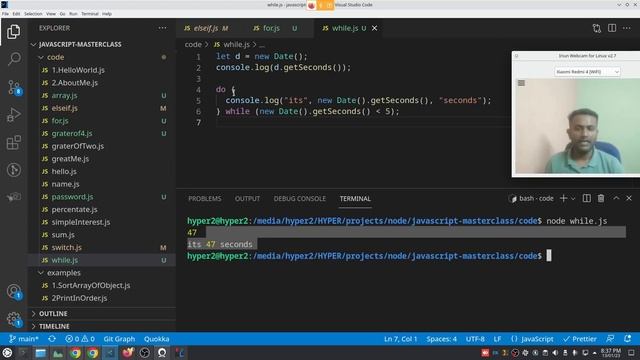This screenshot has height=360, width=640.
Task: Click the code breadcrumb segment
Action: pos(193,44)
